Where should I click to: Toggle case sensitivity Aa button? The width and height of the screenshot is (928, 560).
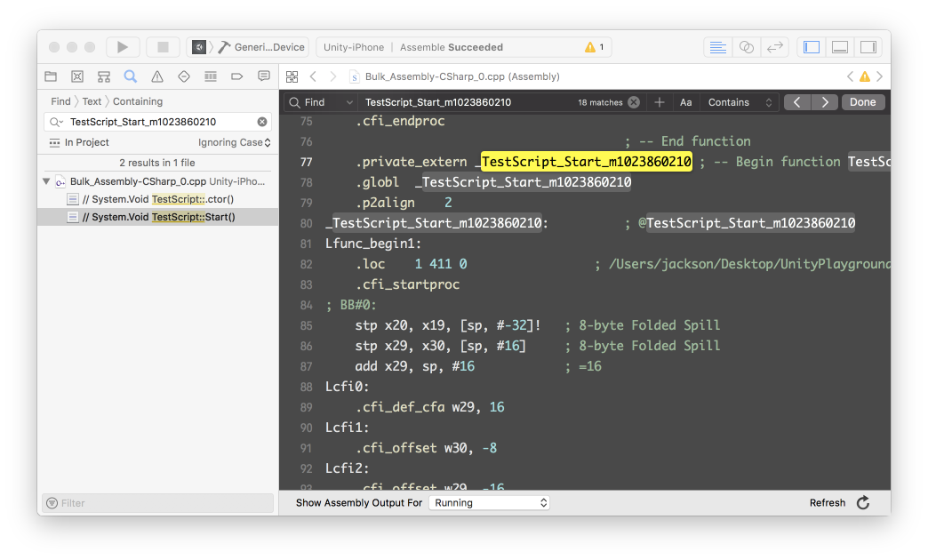pos(686,102)
